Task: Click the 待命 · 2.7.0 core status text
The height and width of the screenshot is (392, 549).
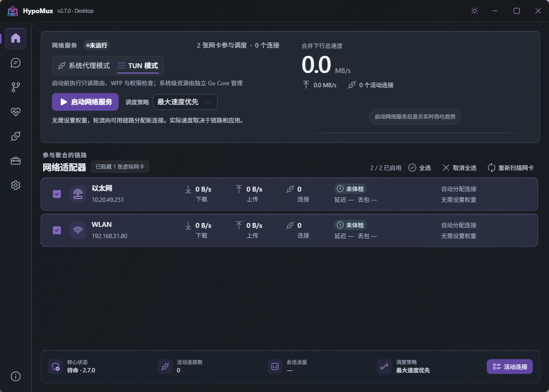Action: [x=81, y=370]
